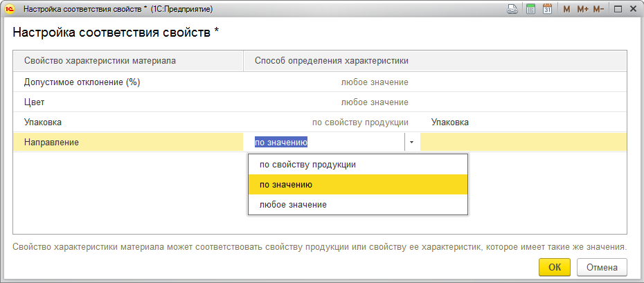
Task: Maximize the window using square icon
Action: pos(617,9)
